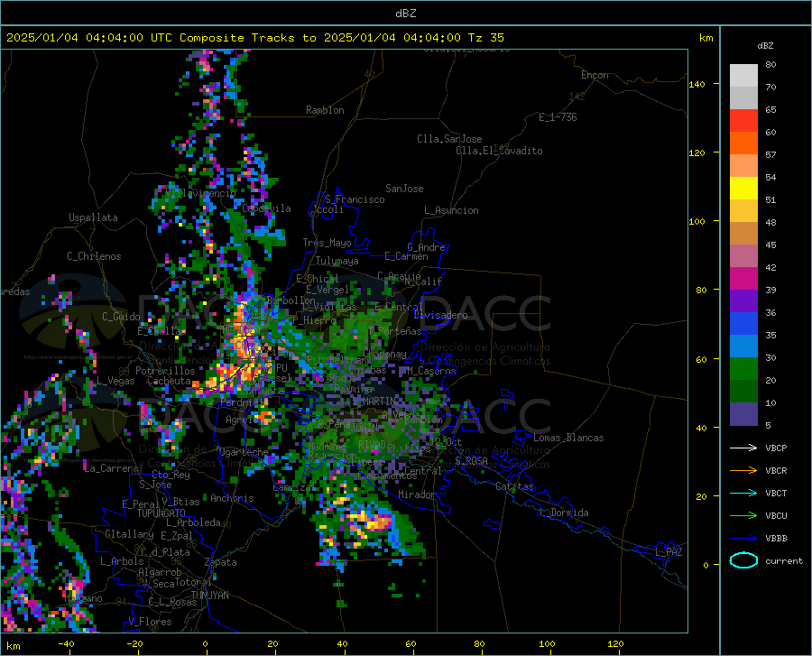Click the 'L_Asuncion' map label
The image size is (812, 656).
[451, 210]
